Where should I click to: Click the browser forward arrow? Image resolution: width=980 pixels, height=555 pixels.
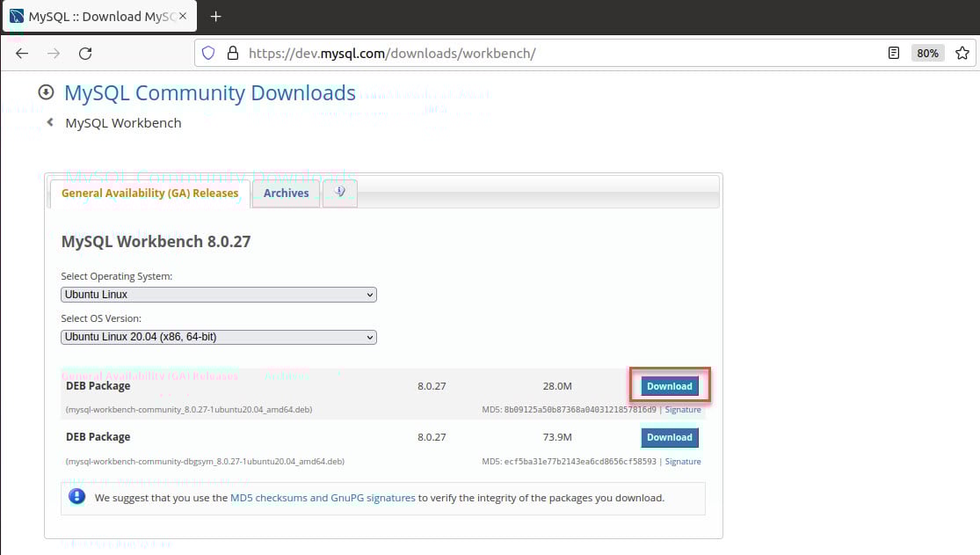(x=54, y=53)
